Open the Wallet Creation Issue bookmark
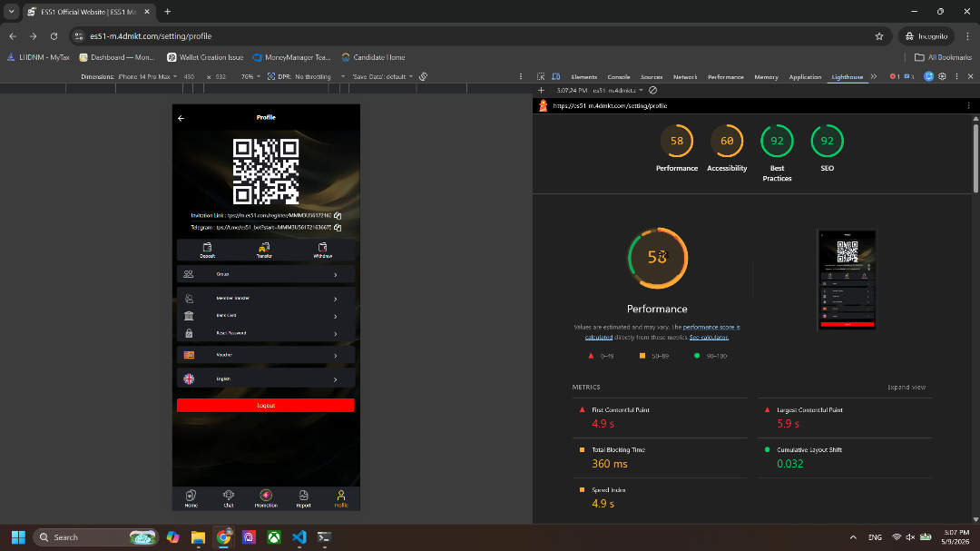The image size is (980, 551). (x=205, y=57)
